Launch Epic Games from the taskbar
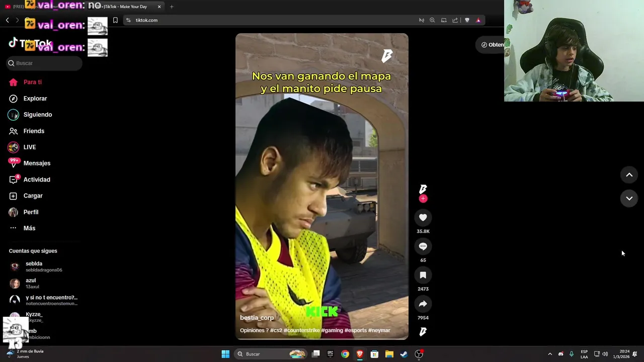 pos(331,354)
